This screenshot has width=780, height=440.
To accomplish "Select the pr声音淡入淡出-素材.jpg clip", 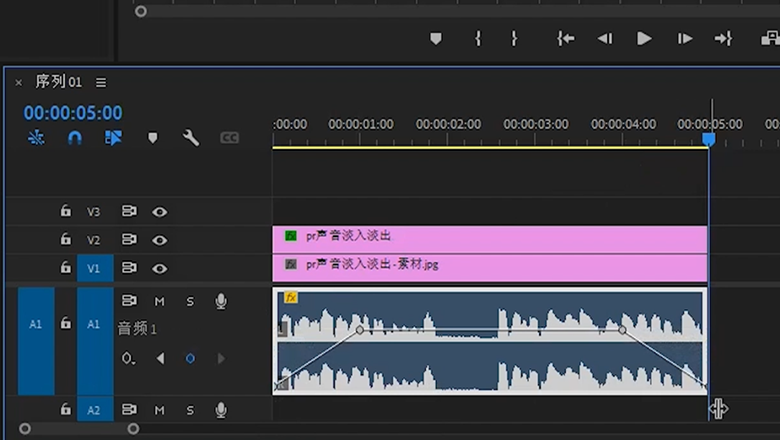I will tap(489, 268).
